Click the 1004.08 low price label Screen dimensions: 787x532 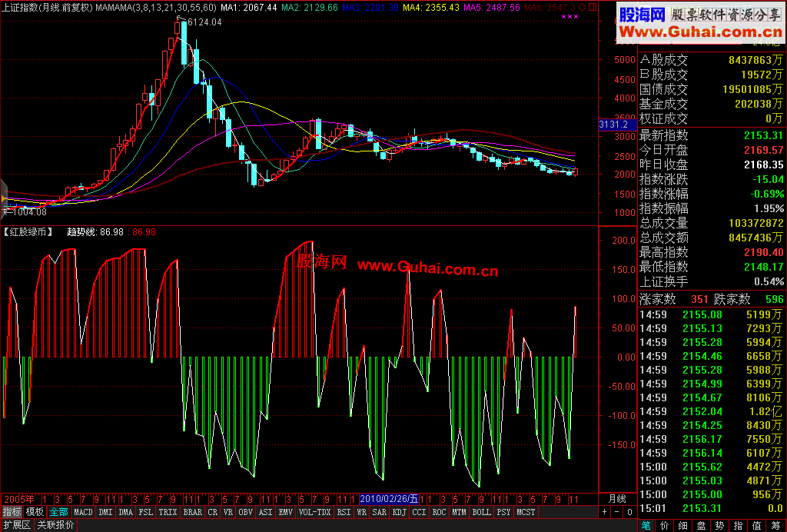coord(28,211)
